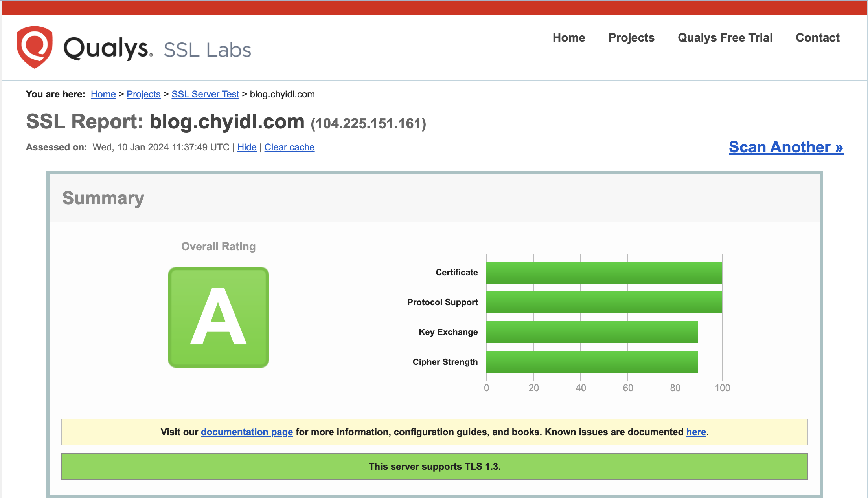Click Scan Another to test a new site

tap(785, 147)
